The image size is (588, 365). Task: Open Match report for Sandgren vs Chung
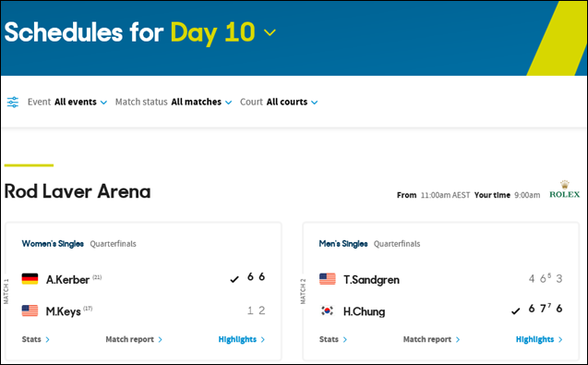tap(431, 339)
